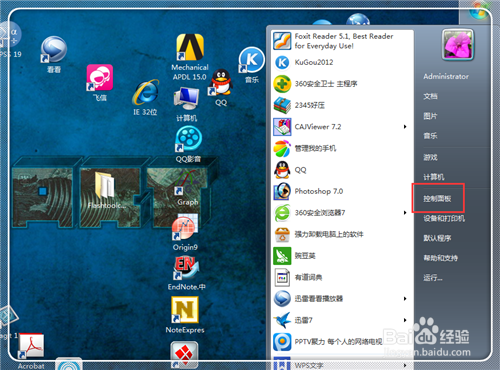This screenshot has width=500, height=370.
Task: Launch 2345好压 from start menu list
Action: click(x=342, y=105)
